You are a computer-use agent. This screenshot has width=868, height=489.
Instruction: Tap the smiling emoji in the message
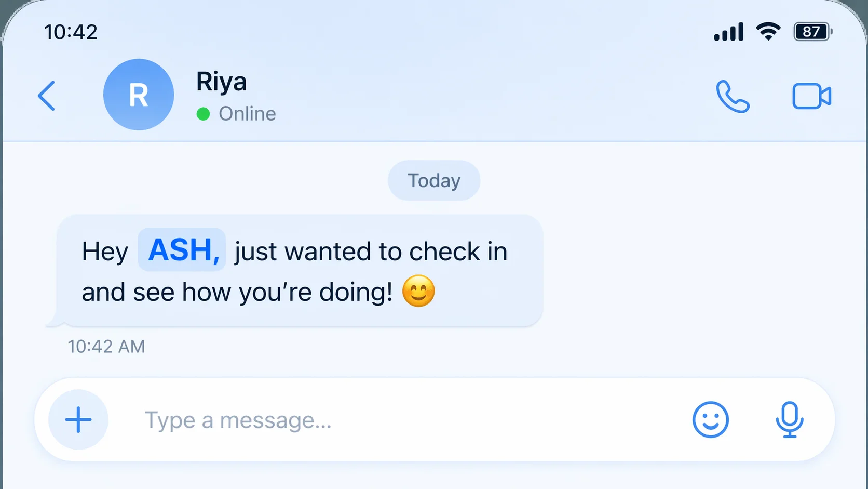pos(418,291)
